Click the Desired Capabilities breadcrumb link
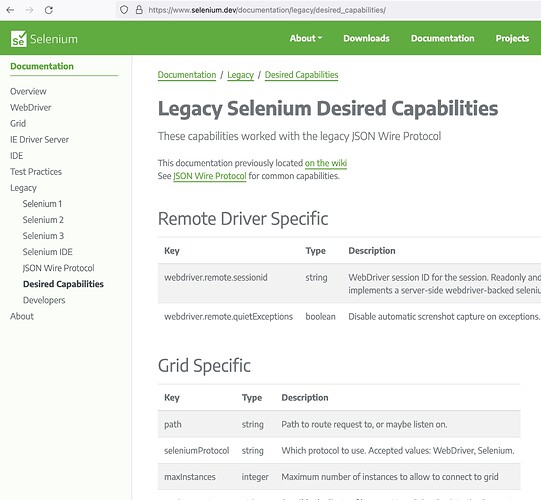 click(x=301, y=75)
